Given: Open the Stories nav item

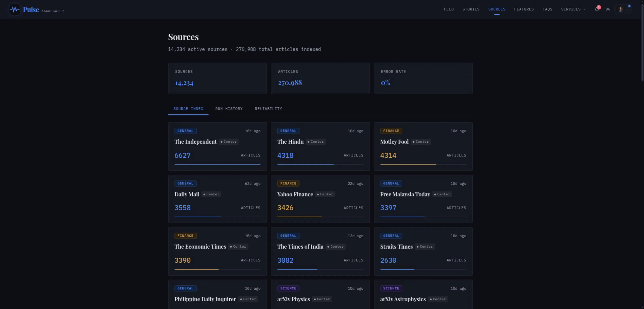Looking at the screenshot, I should (x=471, y=9).
